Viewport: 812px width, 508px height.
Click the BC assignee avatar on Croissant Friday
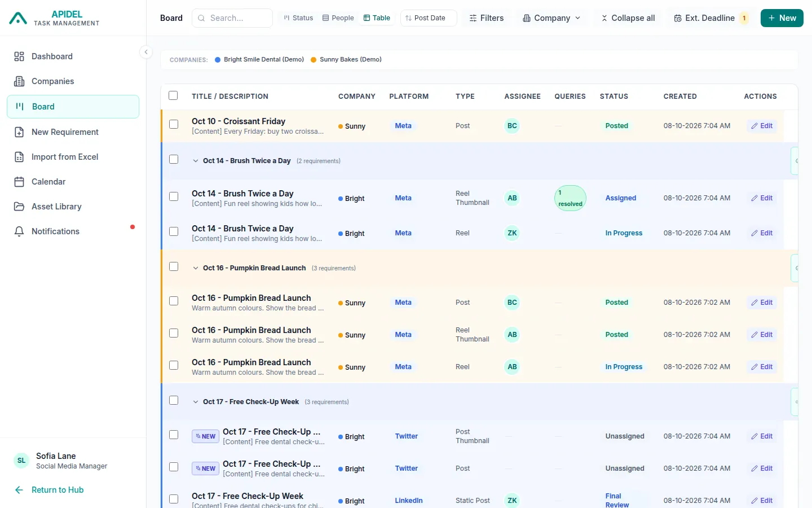click(512, 126)
